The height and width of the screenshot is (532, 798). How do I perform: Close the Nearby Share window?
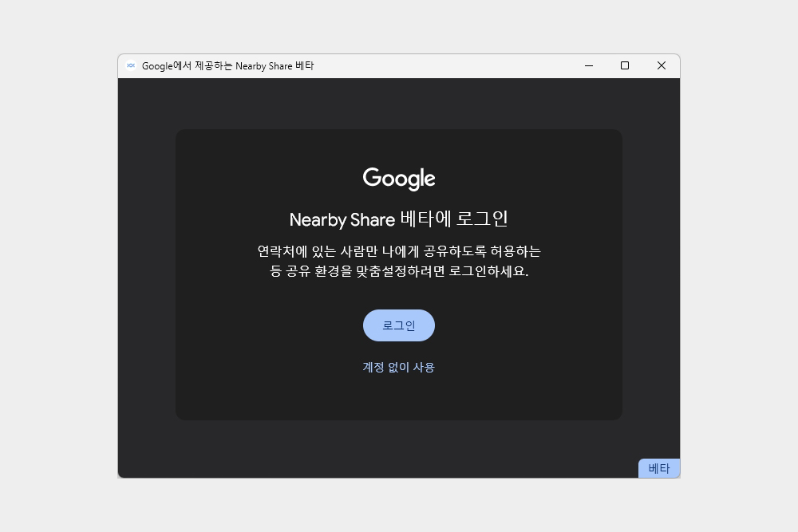[661, 65]
